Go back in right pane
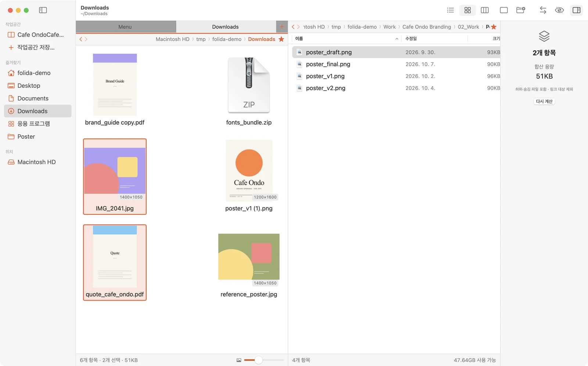 pyautogui.click(x=293, y=27)
